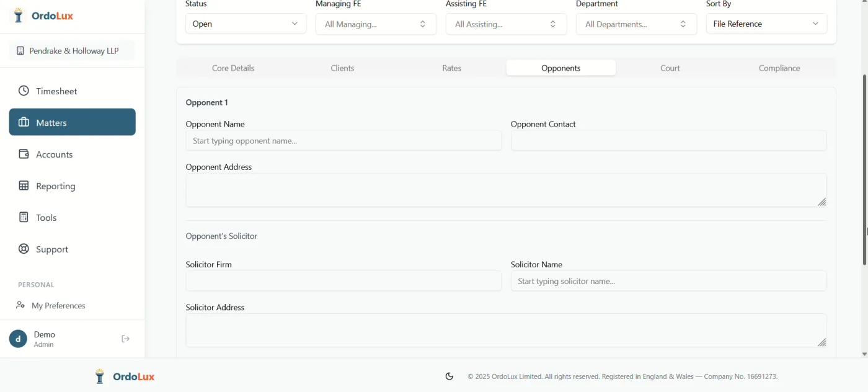This screenshot has height=392, width=868.
Task: Click the Matters briefcase icon
Action: [24, 123]
